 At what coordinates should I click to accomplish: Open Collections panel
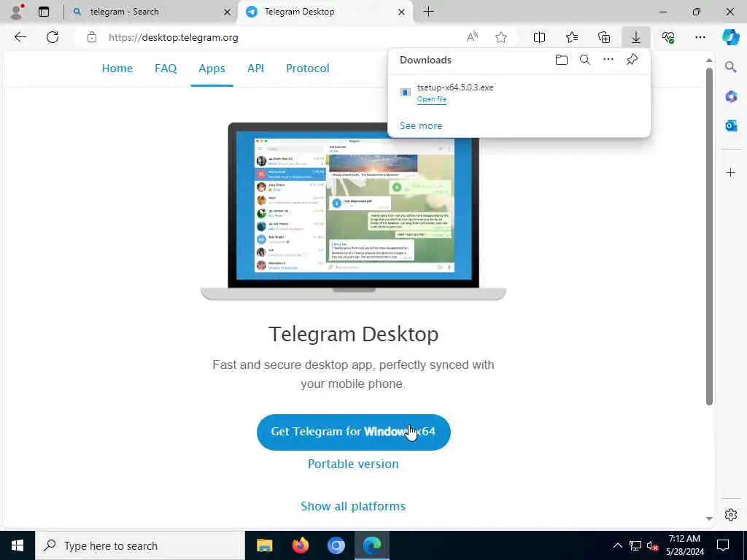pyautogui.click(x=604, y=37)
